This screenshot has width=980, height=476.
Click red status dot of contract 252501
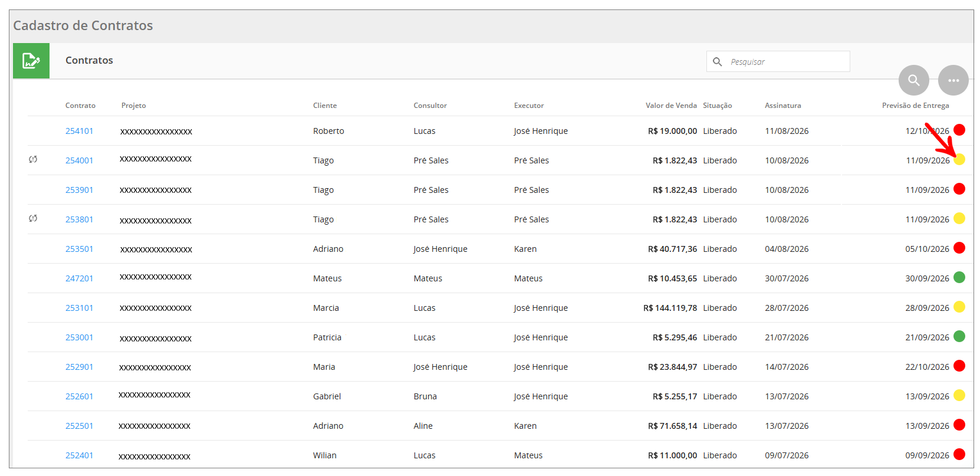[x=959, y=425]
